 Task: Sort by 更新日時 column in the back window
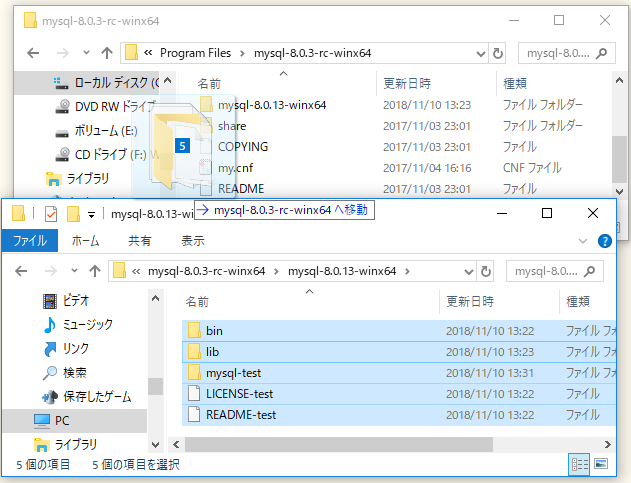[407, 83]
